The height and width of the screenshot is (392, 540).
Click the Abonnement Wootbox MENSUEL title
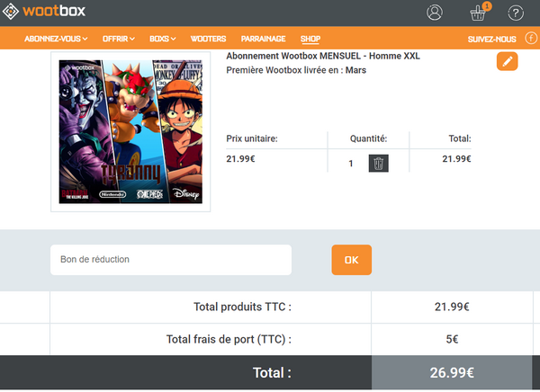pos(323,56)
